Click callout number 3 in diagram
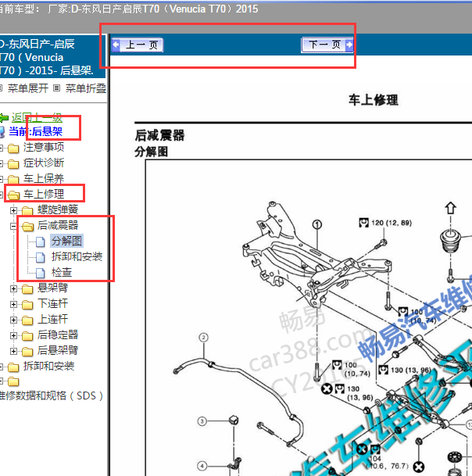This screenshot has height=476, width=472. click(202, 421)
